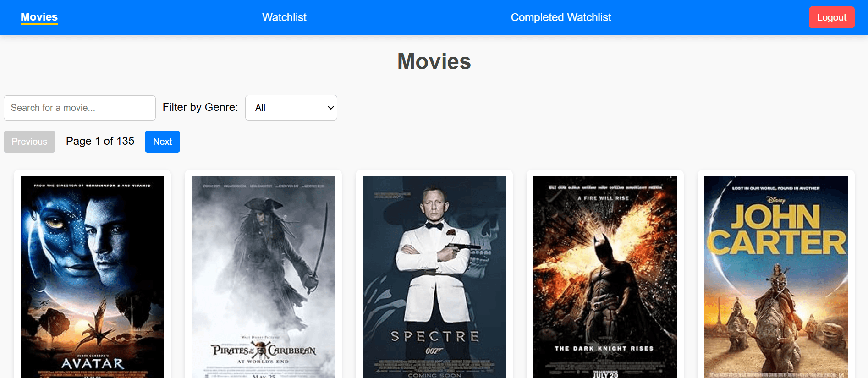This screenshot has width=868, height=378.
Task: Focus the Search for a movie field
Action: 80,108
